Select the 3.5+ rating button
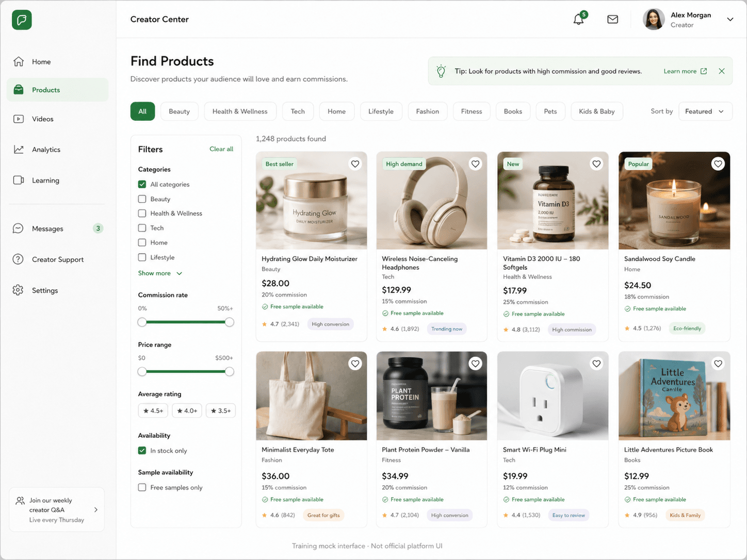Screen dimensions: 747x560 click(x=221, y=411)
